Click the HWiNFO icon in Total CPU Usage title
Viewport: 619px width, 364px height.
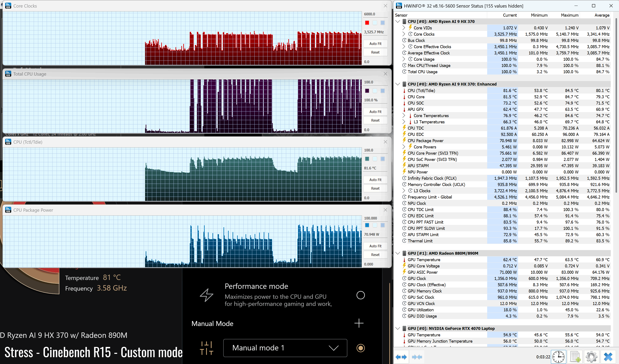pos(8,74)
